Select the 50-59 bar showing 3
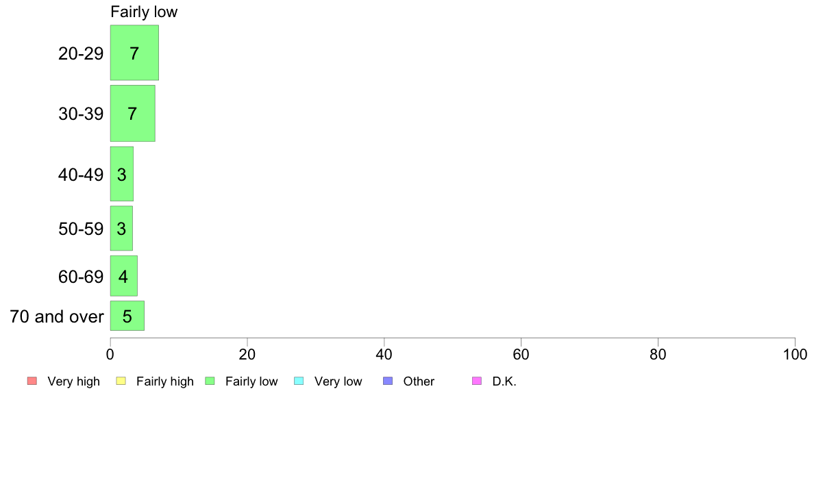The image size is (814, 504). (x=121, y=229)
